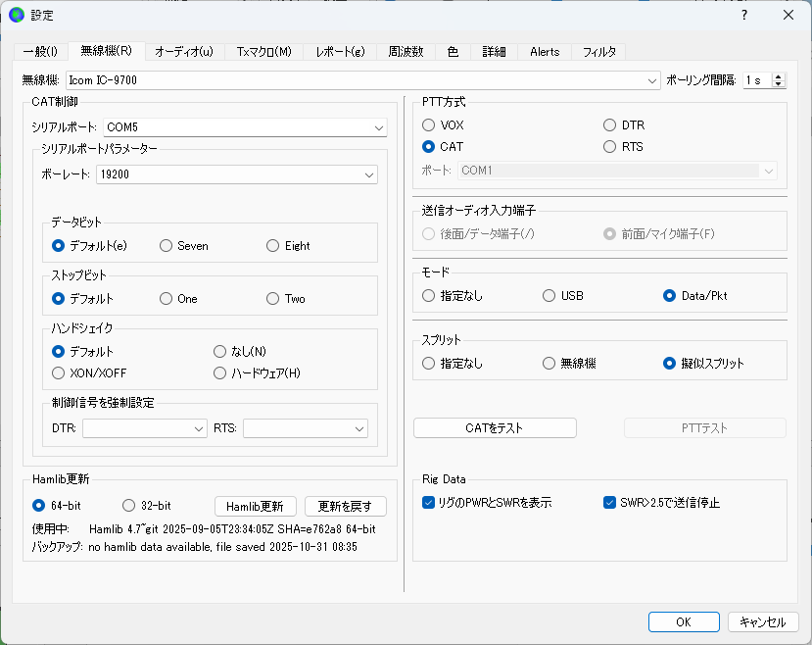Screen dimensions: 812x645
Task: Select ハードウェア(H) handshake
Action: (258, 373)
